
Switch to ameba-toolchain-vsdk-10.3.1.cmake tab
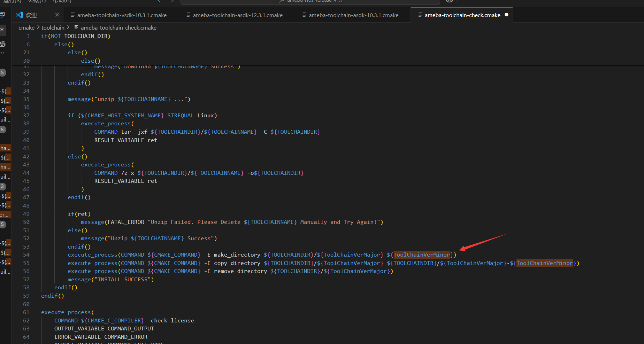point(122,15)
